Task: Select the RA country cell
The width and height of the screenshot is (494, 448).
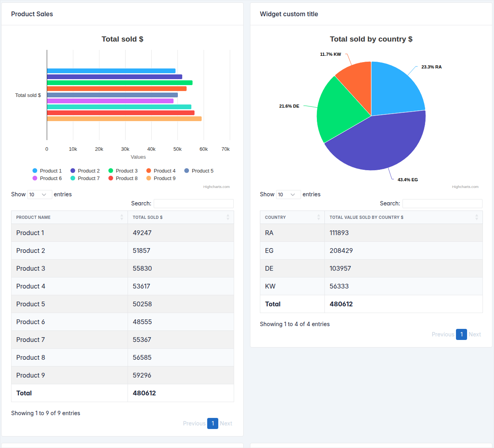Action: (292, 233)
